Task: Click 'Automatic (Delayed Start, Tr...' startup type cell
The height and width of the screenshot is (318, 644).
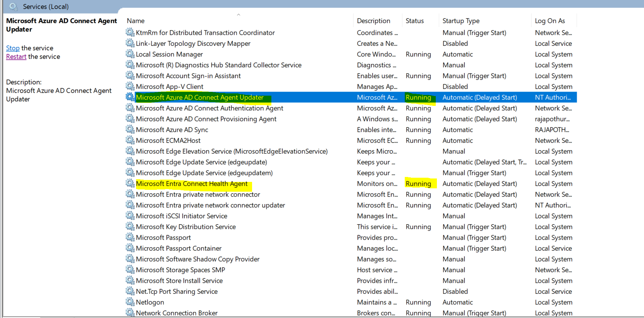Action: (x=485, y=162)
